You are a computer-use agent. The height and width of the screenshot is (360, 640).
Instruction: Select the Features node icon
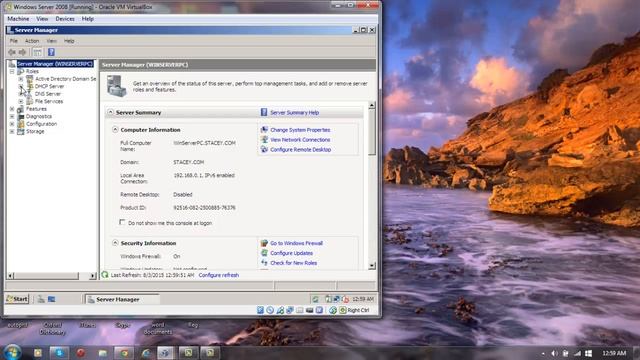21,109
